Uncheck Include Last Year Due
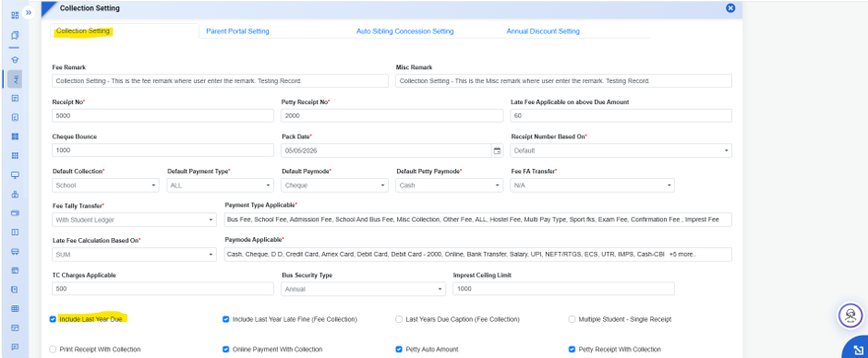The width and height of the screenshot is (868, 358). coord(53,319)
